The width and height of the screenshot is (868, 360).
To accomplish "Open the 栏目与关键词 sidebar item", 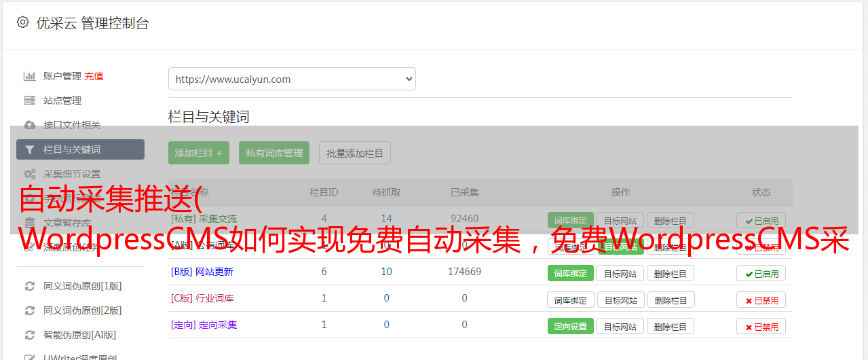I will coord(80,149).
